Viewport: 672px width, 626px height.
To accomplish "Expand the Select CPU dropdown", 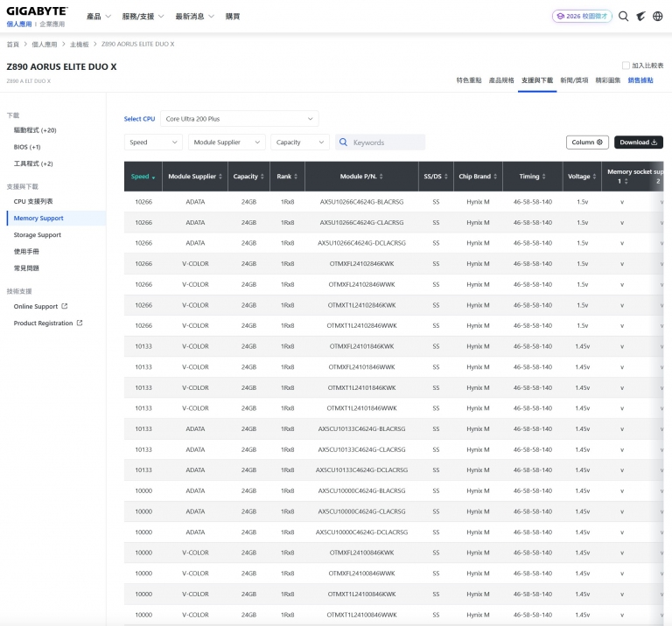I will coord(239,119).
